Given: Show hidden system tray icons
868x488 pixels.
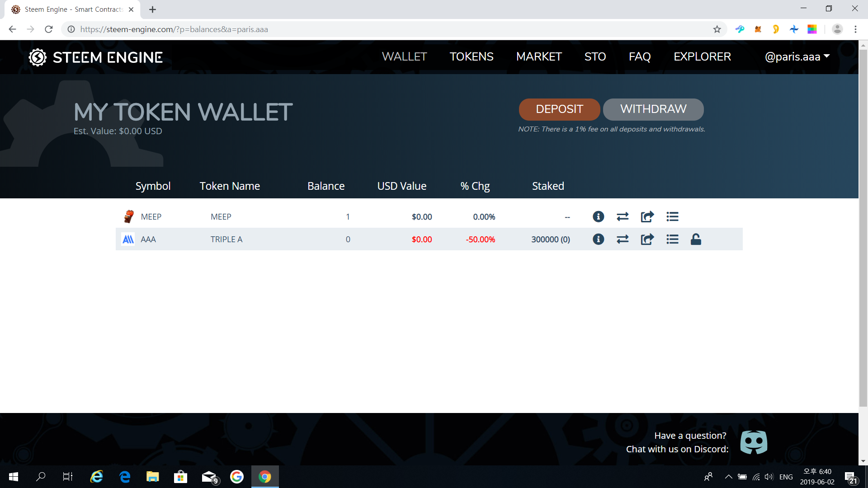Looking at the screenshot, I should [728, 477].
